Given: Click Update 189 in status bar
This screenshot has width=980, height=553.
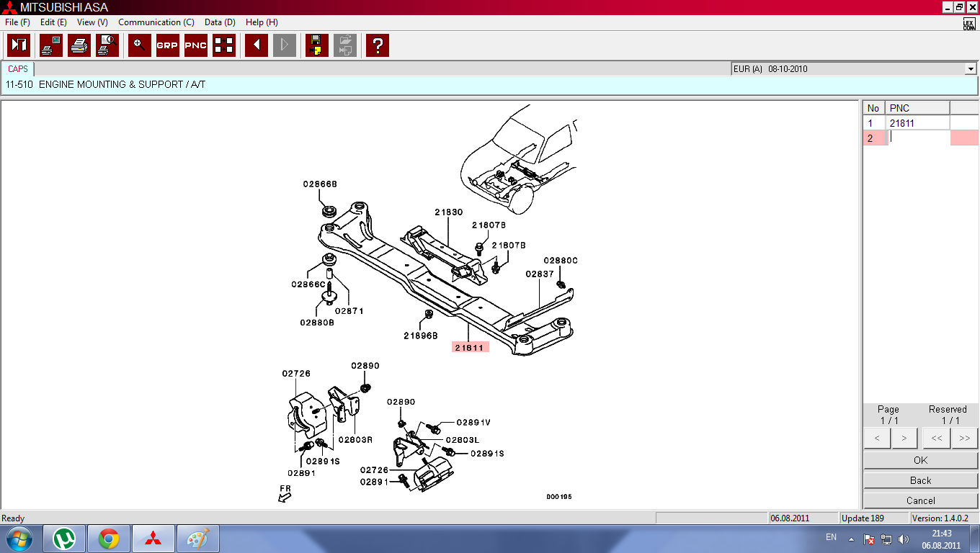Looking at the screenshot, I should tap(873, 518).
